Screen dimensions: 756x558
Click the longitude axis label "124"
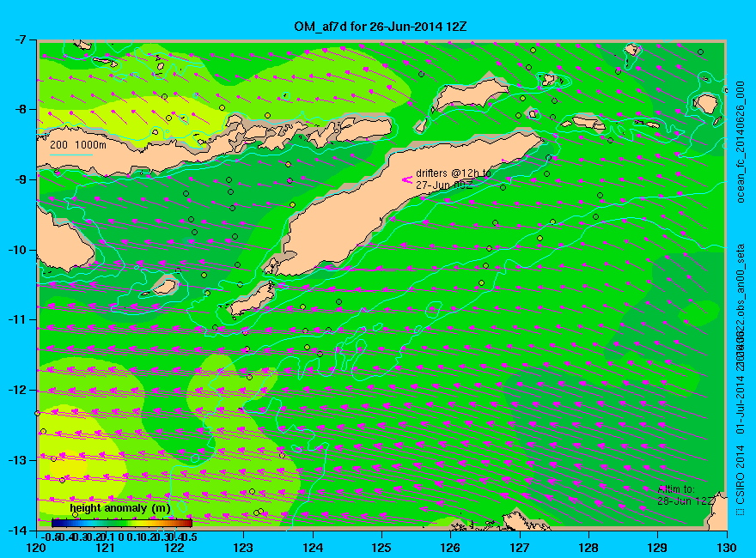pyautogui.click(x=313, y=548)
